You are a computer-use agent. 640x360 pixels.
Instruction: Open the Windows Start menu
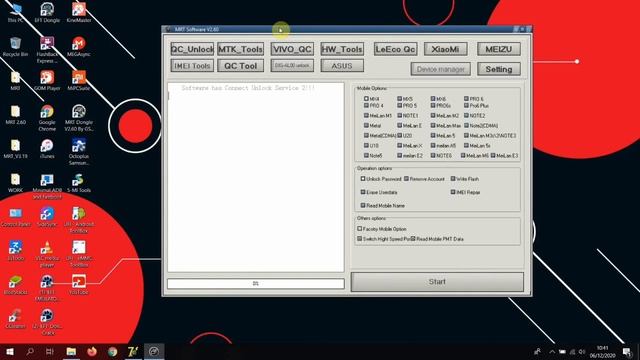click(x=9, y=351)
